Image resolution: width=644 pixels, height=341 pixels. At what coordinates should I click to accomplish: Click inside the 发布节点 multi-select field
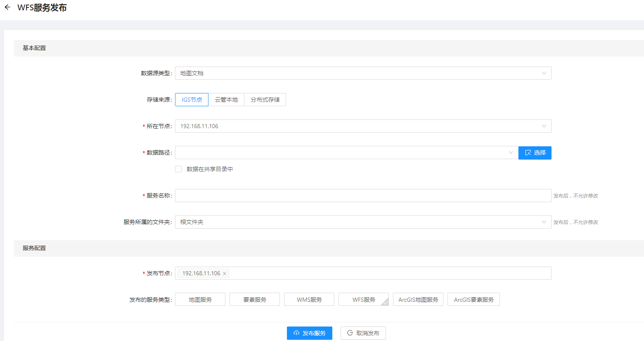pos(363,273)
